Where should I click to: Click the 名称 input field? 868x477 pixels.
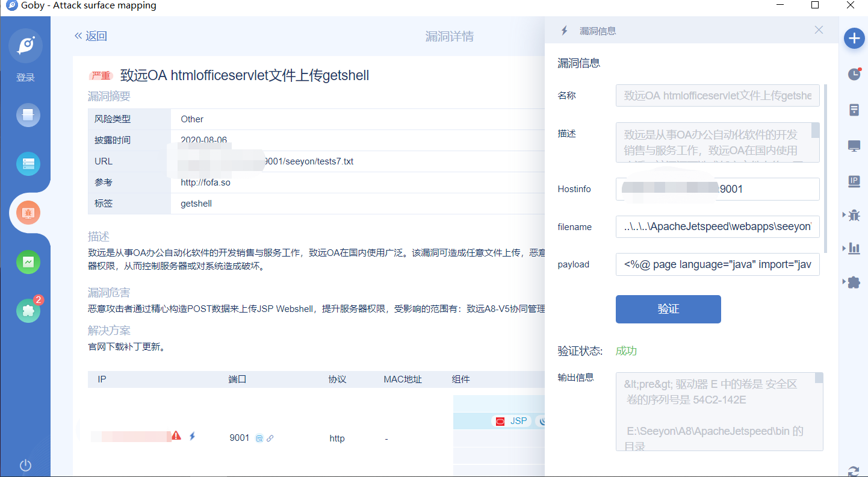click(x=718, y=95)
